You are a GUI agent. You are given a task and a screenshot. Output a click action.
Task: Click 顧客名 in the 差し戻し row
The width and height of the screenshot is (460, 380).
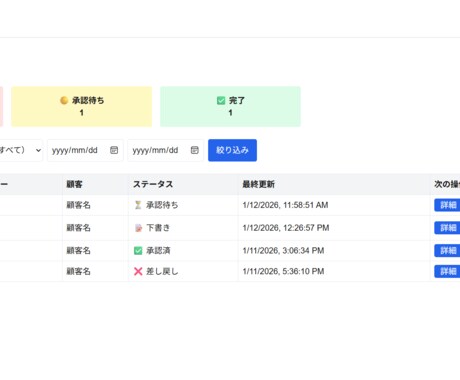pos(78,271)
